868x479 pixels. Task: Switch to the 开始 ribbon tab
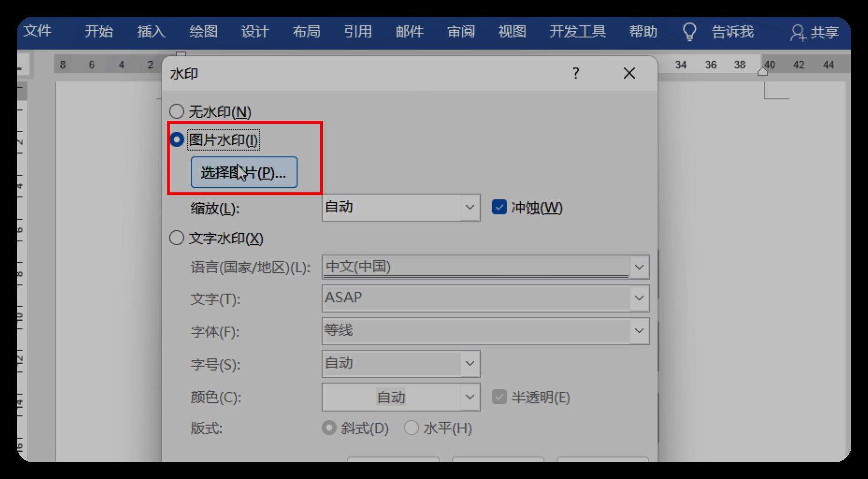pyautogui.click(x=99, y=31)
